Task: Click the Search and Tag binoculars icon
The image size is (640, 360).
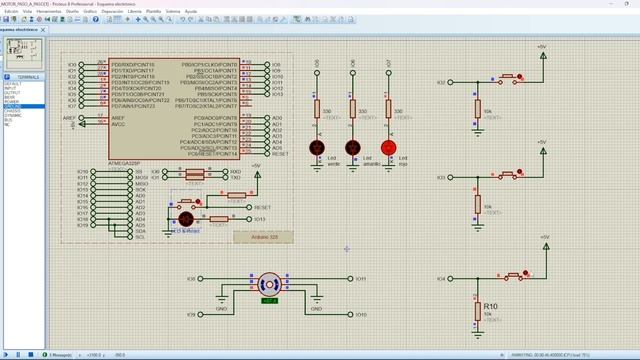Action: click(x=308, y=19)
